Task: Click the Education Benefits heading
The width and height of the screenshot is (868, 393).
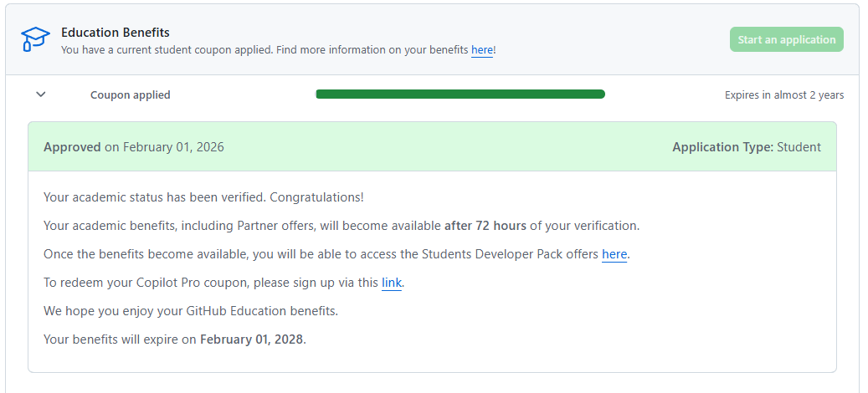Action: click(116, 33)
